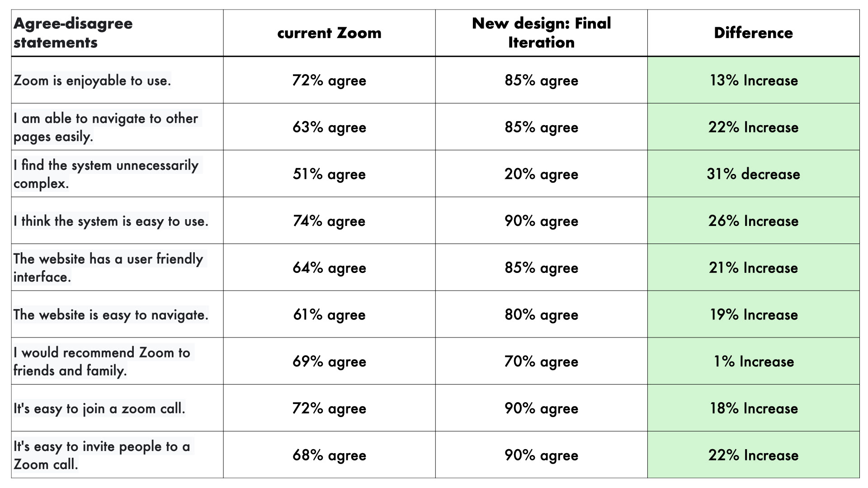
Task: Click the 'current Zoom' column header
Action: coord(329,33)
